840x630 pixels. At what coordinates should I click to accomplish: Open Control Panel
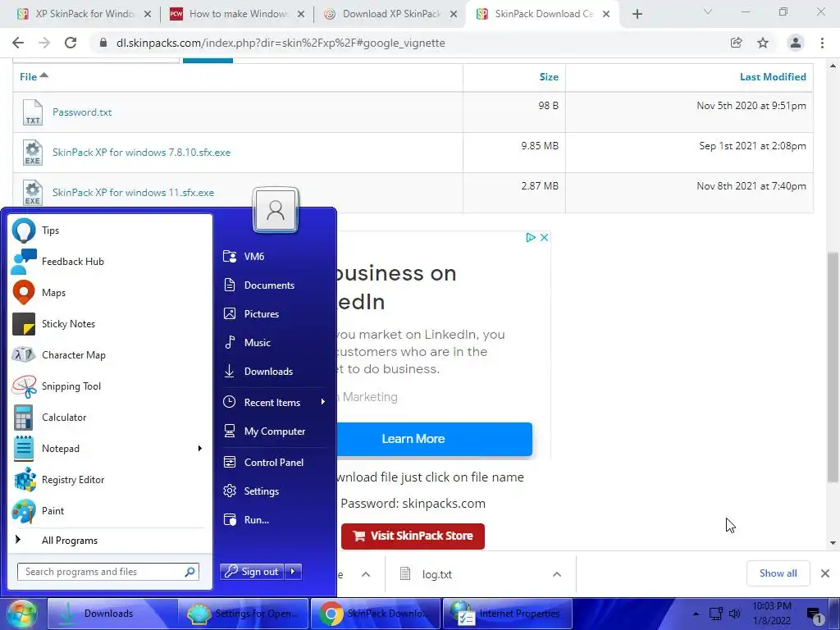(x=273, y=463)
